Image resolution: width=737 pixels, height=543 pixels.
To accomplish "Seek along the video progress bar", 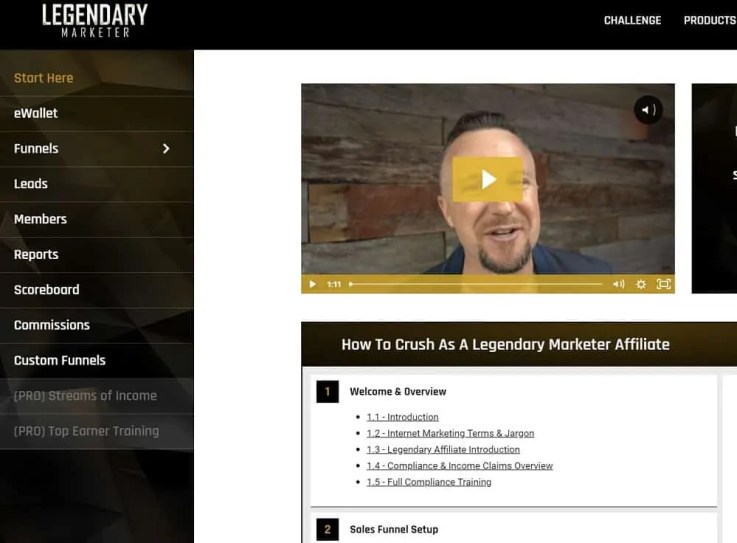I will [475, 284].
